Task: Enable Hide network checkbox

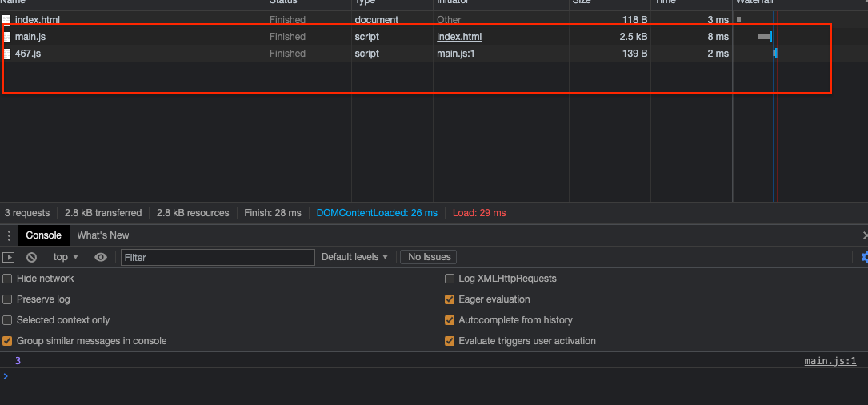Action: pos(7,279)
